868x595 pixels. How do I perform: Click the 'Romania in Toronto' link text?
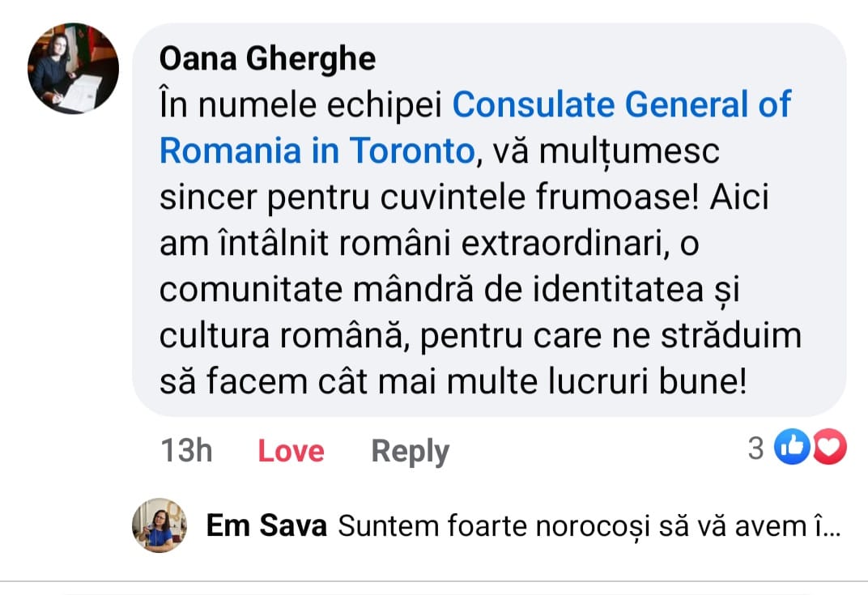316,151
